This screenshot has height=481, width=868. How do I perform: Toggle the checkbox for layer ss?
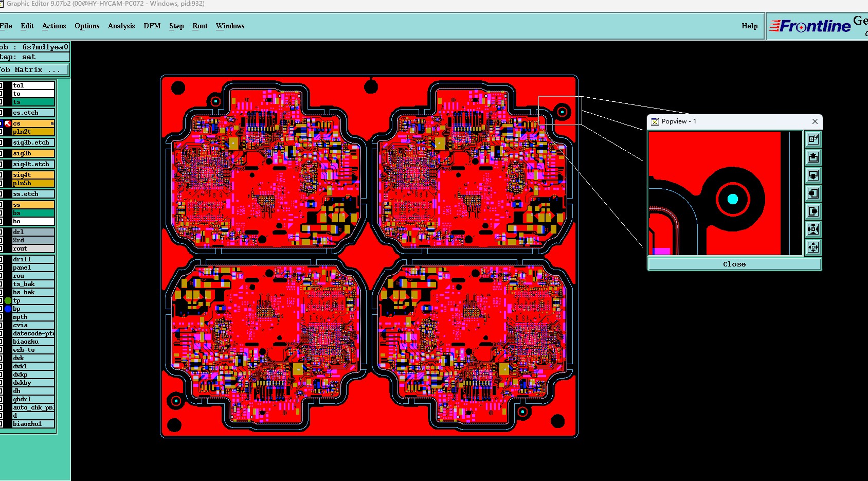tap(1, 205)
